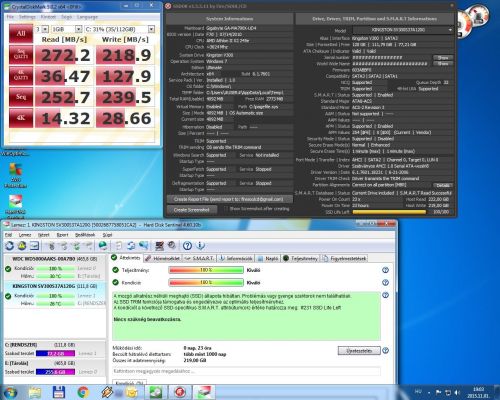Click the E: [Tárolás] partition entry
This screenshot has height=400, width=500.
pos(55,368)
